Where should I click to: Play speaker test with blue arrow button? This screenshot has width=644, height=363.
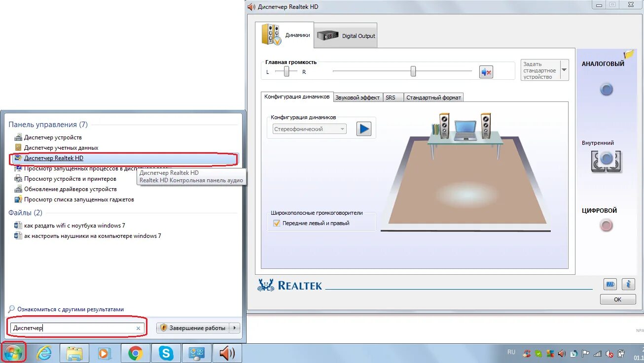coord(364,129)
